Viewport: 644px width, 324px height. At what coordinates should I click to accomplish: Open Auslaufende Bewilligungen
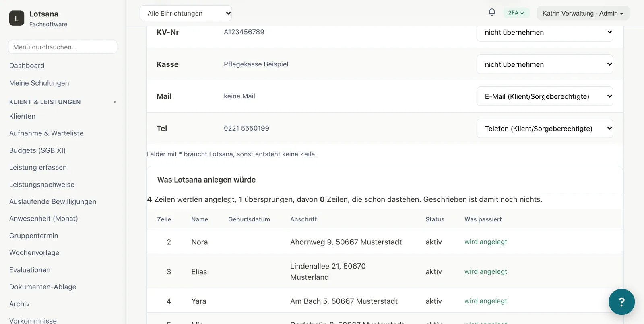point(53,202)
